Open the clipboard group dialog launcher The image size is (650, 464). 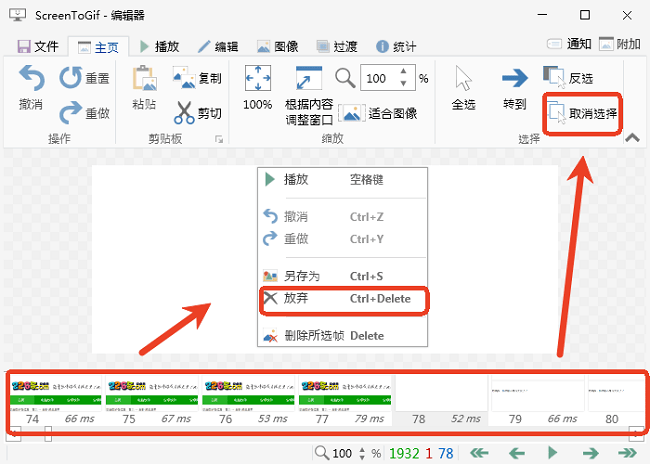click(x=219, y=139)
